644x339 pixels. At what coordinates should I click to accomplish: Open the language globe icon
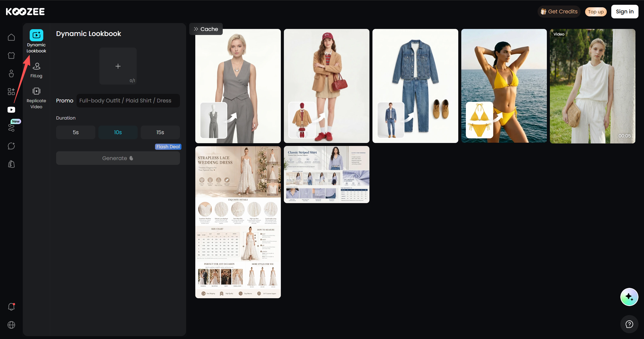click(11, 325)
